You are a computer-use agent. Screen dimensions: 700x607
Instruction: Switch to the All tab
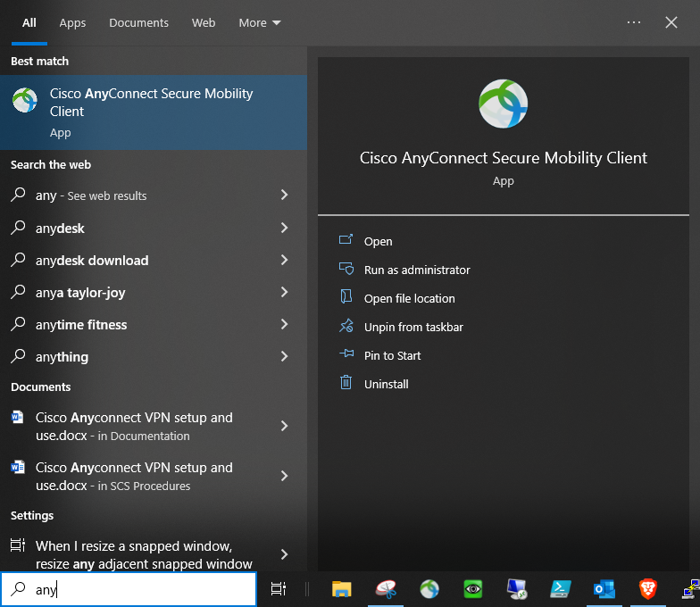29,23
